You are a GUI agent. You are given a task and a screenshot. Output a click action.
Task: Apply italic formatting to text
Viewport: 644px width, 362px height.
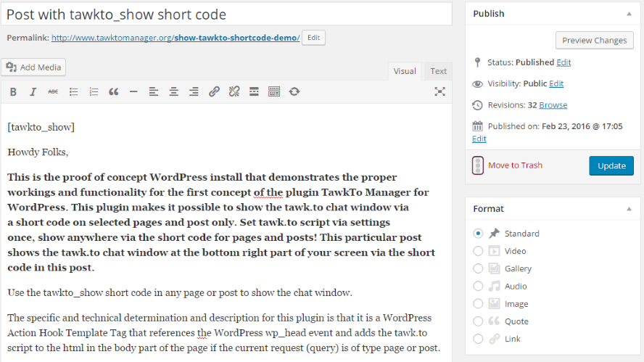coord(33,91)
